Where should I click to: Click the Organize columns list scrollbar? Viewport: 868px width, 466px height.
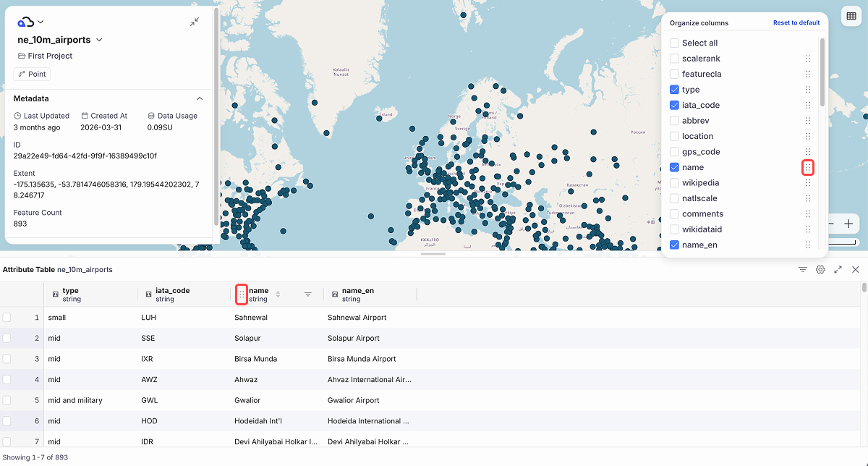(x=822, y=72)
